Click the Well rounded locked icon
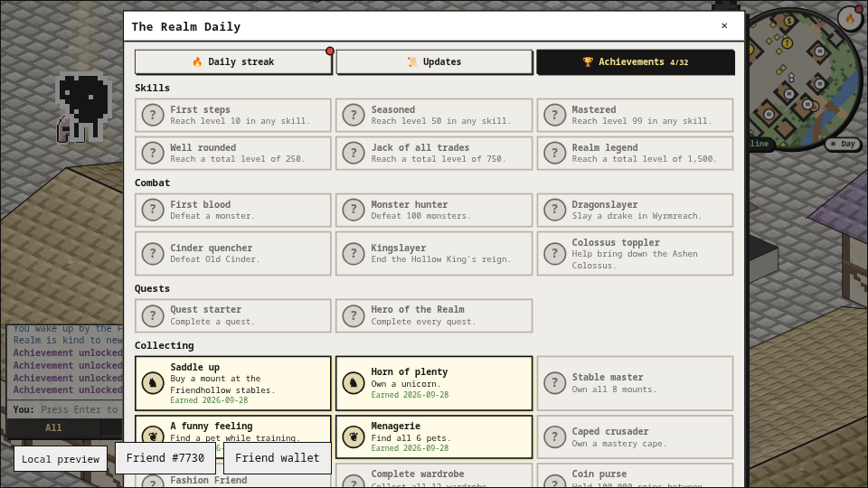Screen dimensions: 868x488 click(x=153, y=154)
